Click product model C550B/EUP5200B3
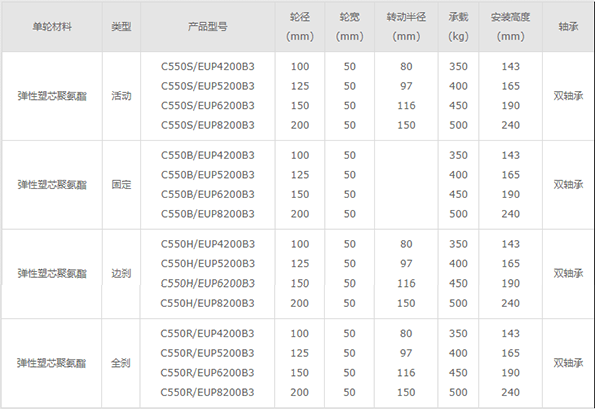 click(x=208, y=175)
